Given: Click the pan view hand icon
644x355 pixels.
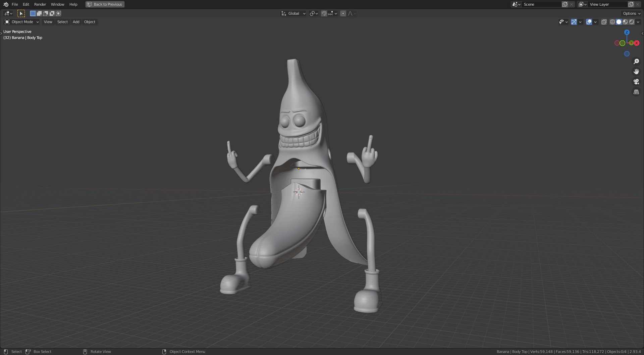Looking at the screenshot, I should 636,72.
